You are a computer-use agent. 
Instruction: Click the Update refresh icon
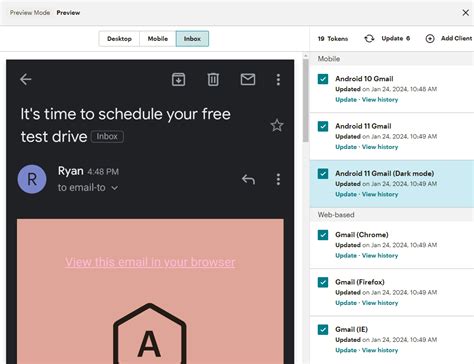(369, 39)
